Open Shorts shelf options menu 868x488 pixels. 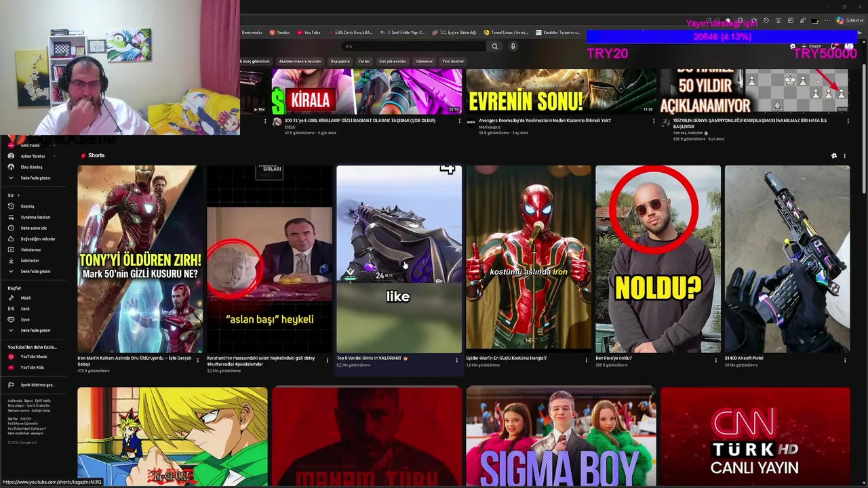845,156
